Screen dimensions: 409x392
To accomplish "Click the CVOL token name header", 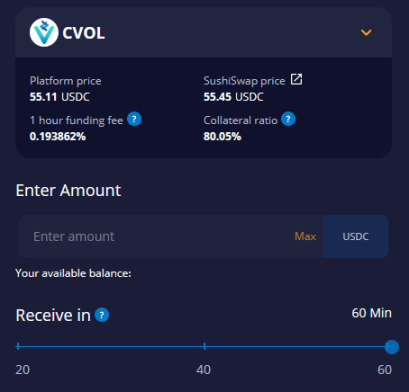I will pos(84,33).
